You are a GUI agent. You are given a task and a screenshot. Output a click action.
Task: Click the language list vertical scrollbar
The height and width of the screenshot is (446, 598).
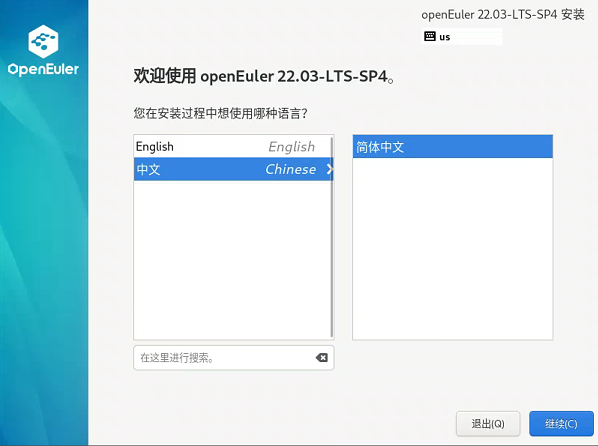click(332, 237)
